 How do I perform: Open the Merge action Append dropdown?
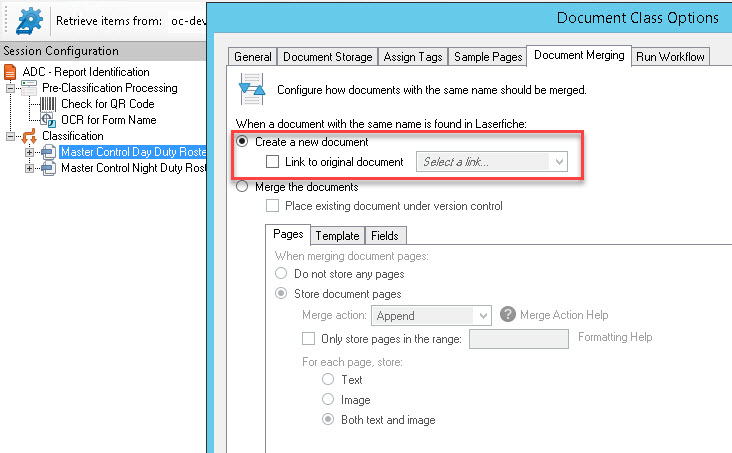pos(431,316)
